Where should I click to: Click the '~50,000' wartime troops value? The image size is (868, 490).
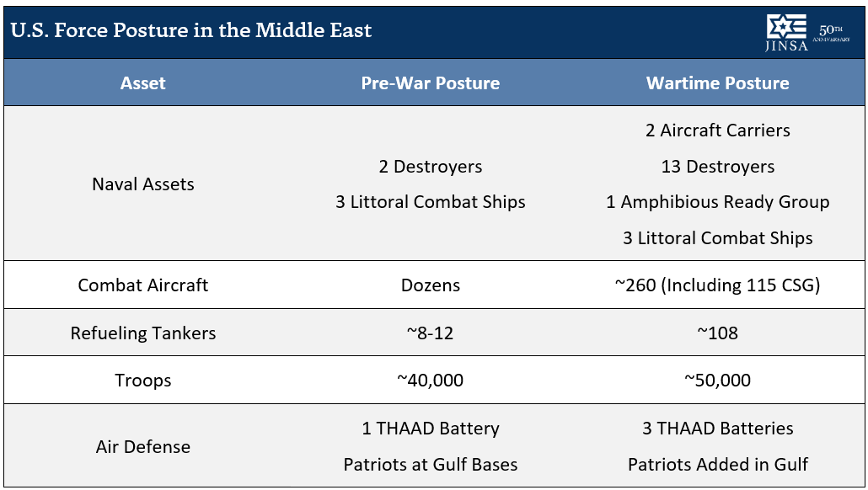717,381
